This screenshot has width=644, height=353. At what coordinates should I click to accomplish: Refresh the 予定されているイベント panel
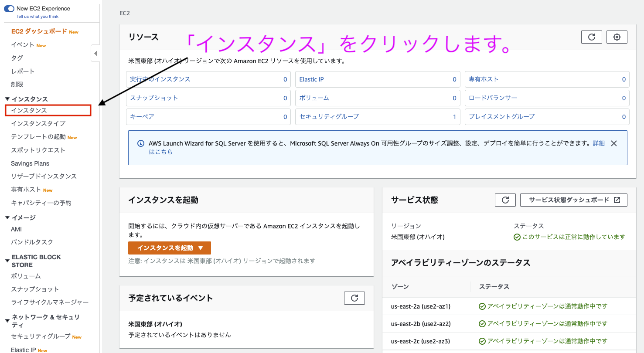354,298
